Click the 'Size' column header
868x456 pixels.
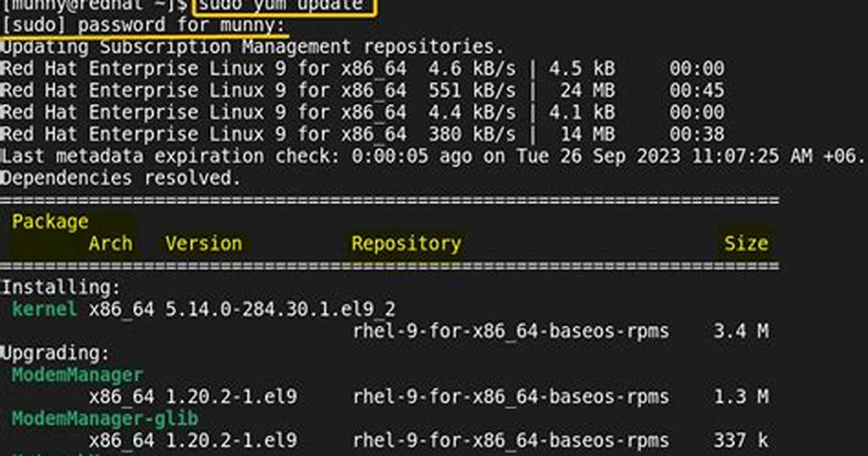pyautogui.click(x=745, y=244)
